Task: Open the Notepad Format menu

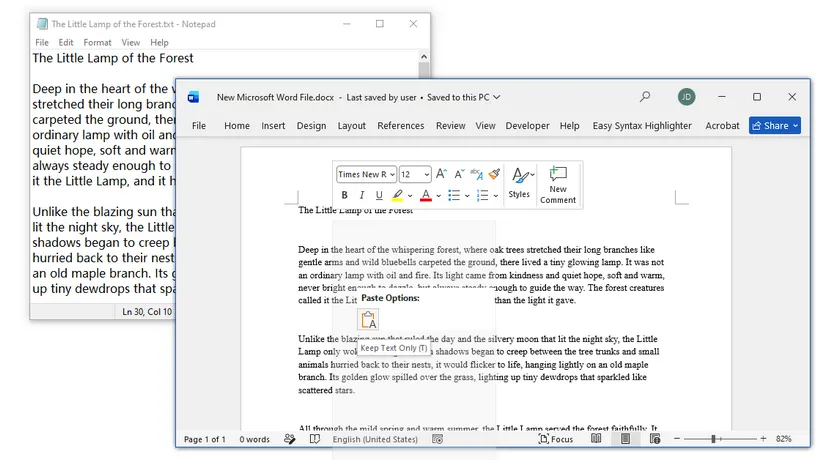Action: point(98,42)
